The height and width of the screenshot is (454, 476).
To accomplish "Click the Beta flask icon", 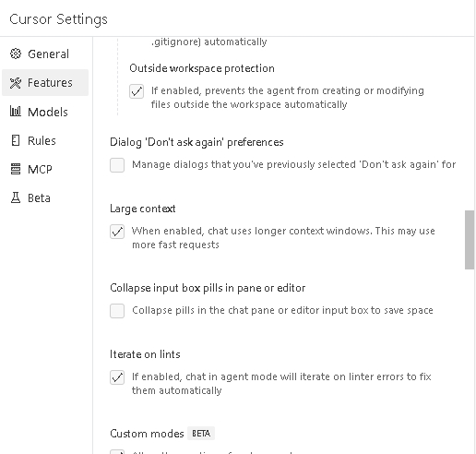I will tap(16, 197).
